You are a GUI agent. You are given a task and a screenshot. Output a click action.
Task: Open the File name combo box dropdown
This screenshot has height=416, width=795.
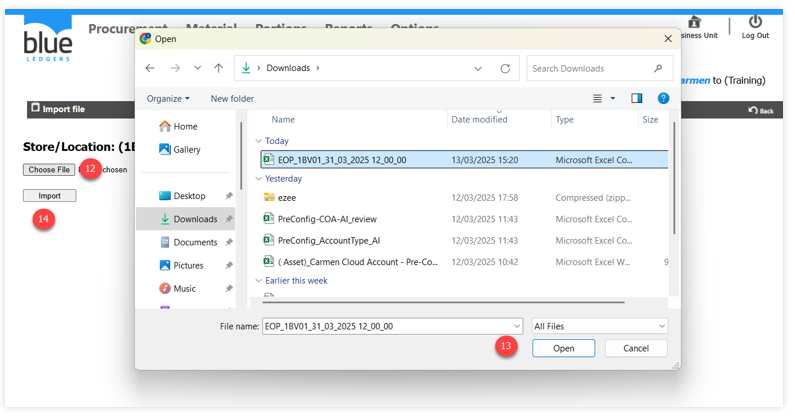click(x=516, y=326)
